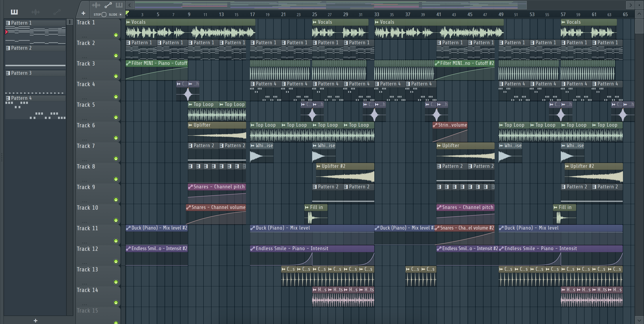Viewport: 644px width, 324px height.
Task: Click the playlist scroll-right arrow button
Action: [630, 5]
